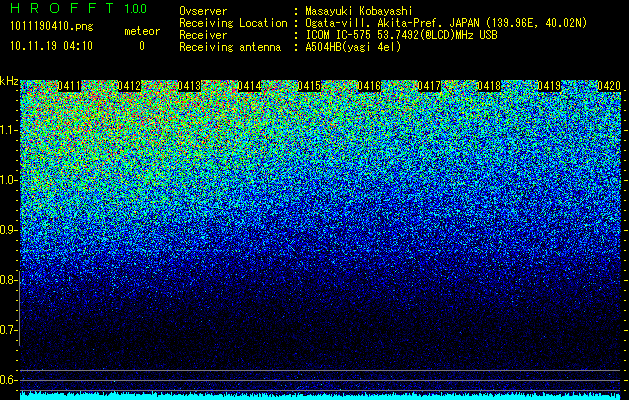Click the 0419 time marker

[549, 86]
